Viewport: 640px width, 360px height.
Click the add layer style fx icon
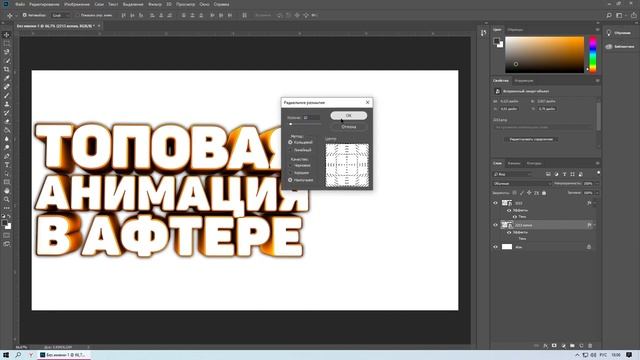(545, 346)
